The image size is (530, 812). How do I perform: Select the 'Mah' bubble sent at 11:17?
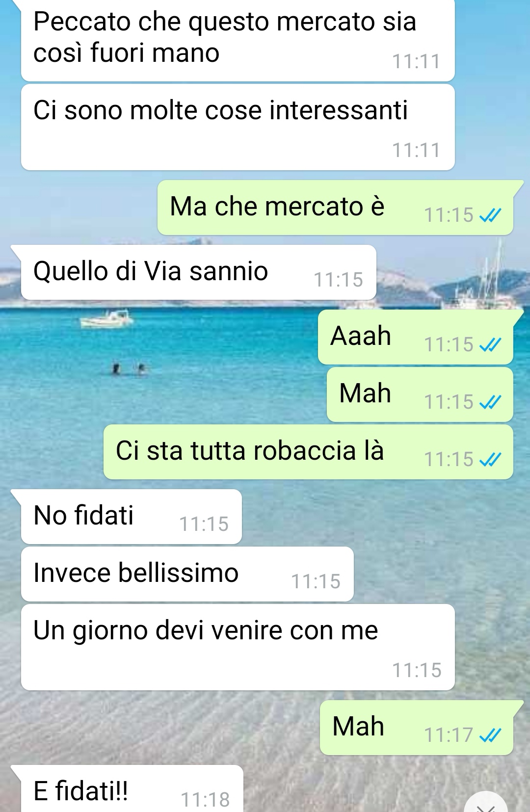click(417, 727)
